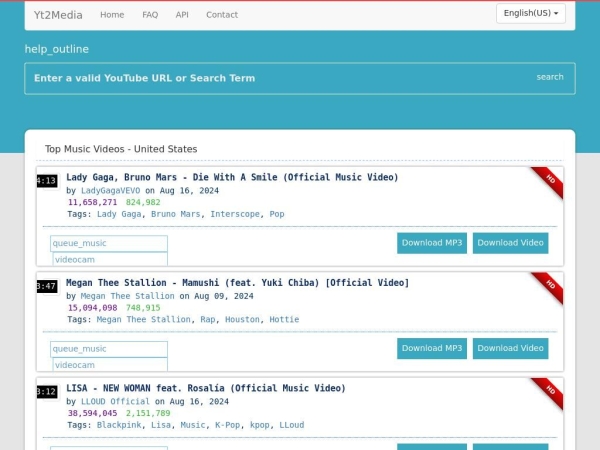The image size is (600, 450).
Task: Select the Blackpink tag
Action: [119, 425]
